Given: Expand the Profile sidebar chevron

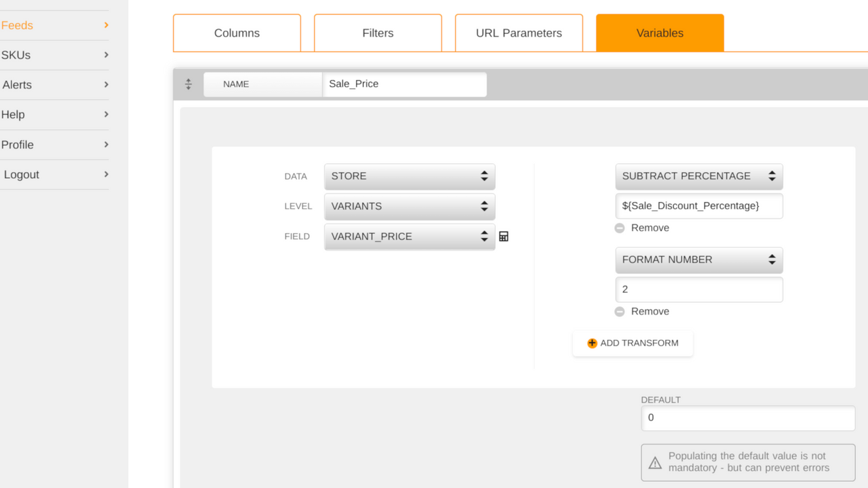Looking at the screenshot, I should tap(106, 144).
